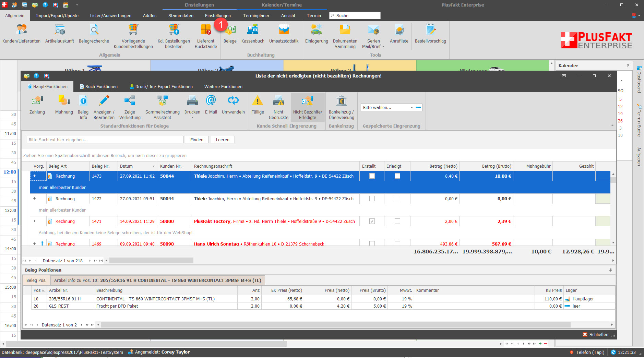Open Weitere Funktionen tab
Image resolution: width=644 pixels, height=358 pixels.
[x=223, y=86]
